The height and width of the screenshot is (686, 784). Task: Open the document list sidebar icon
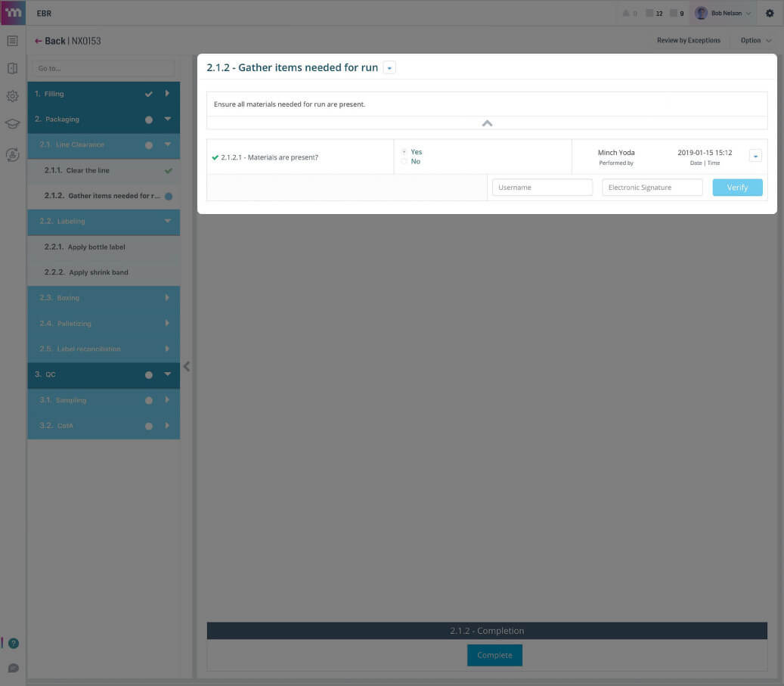pos(13,41)
